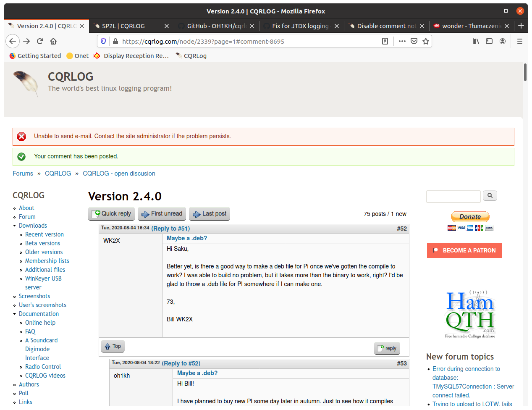Open Error during connection to database topic

point(473,382)
